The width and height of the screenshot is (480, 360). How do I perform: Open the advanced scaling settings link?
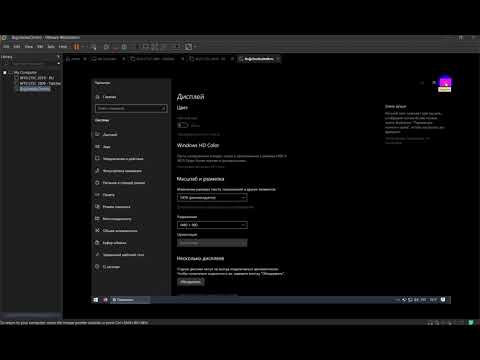pyautogui.click(x=215, y=207)
